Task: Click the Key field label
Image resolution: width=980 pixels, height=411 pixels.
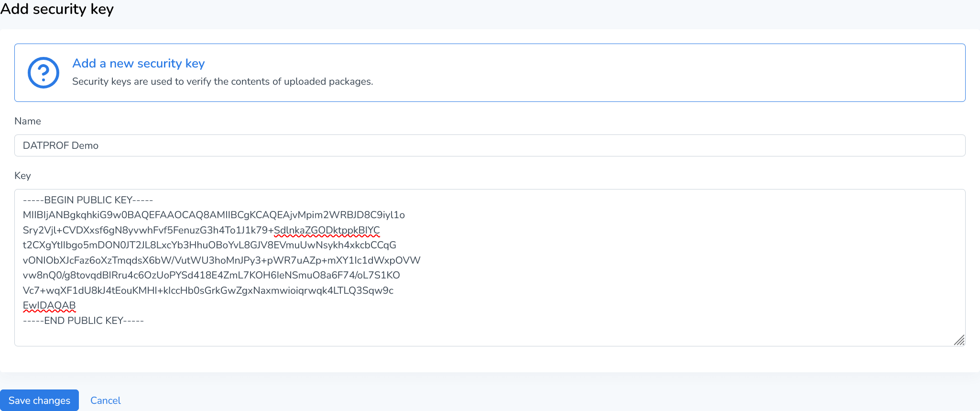Action: pyautogui.click(x=22, y=176)
